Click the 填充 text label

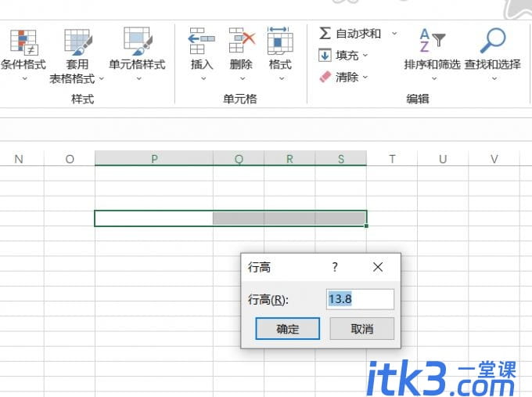click(347, 55)
